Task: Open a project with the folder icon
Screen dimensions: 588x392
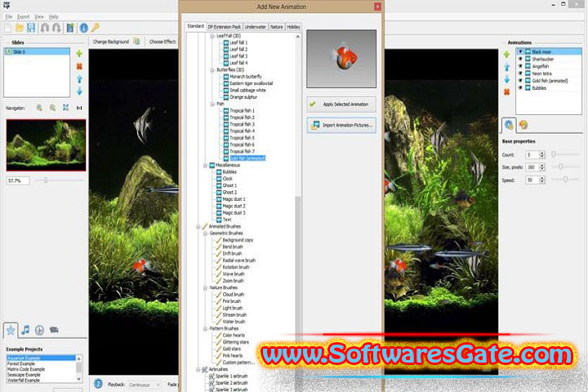Action: pyautogui.click(x=20, y=28)
